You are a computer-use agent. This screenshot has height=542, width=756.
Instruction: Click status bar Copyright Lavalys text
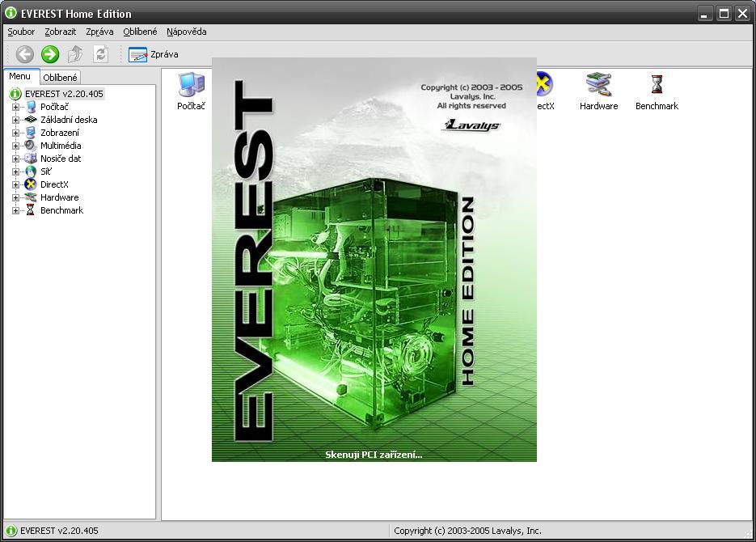pyautogui.click(x=467, y=531)
